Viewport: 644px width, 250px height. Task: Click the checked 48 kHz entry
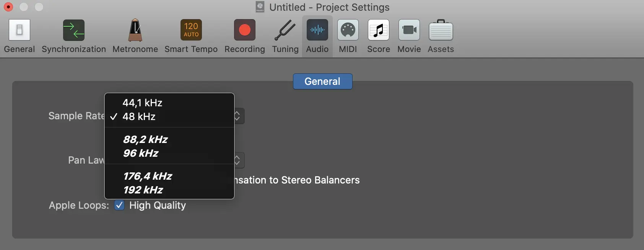click(x=139, y=117)
